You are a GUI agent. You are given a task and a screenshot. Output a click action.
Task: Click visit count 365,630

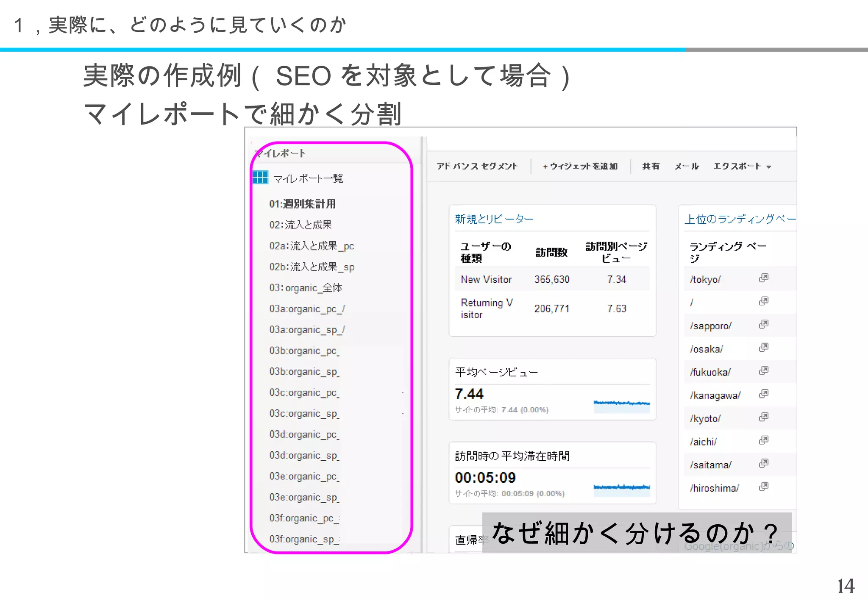552,280
